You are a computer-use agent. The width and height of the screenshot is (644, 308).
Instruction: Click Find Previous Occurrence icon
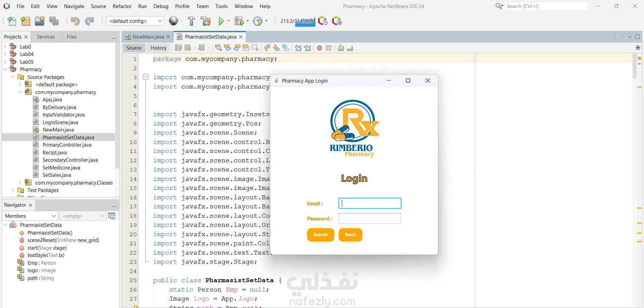pos(228,48)
